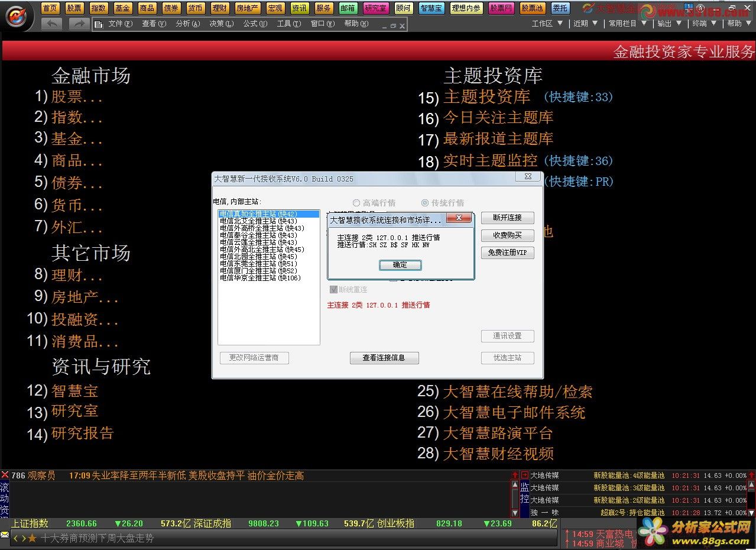The width and height of the screenshot is (756, 550).
Task: Click the document icon beside 文件 menu
Action: [x=99, y=24]
